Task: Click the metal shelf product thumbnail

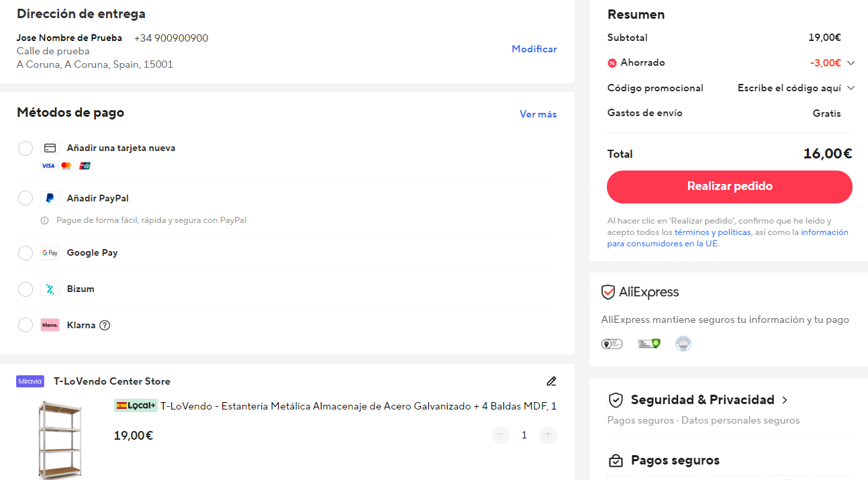Action: click(x=60, y=440)
